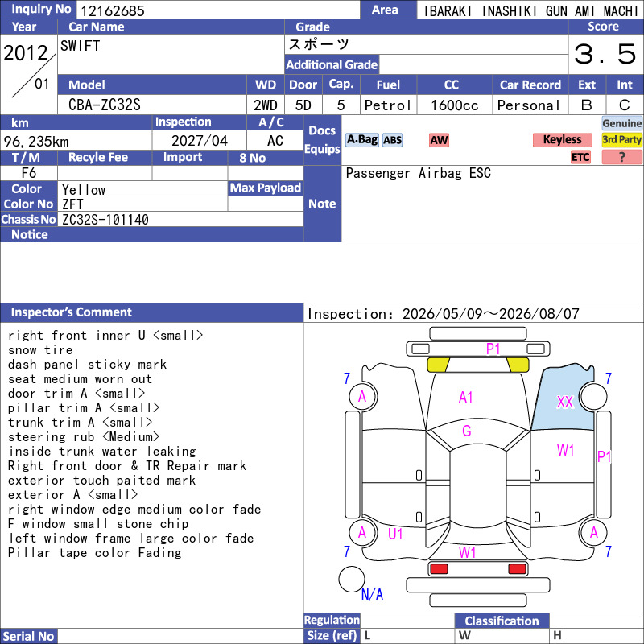Click the yellow 3rd Party badge

tap(621, 139)
